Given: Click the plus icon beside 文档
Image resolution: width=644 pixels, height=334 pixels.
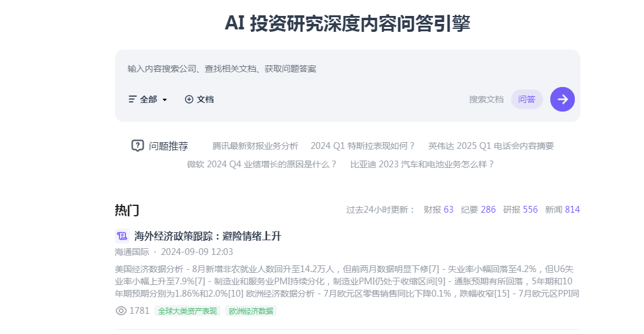Looking at the screenshot, I should 189,99.
